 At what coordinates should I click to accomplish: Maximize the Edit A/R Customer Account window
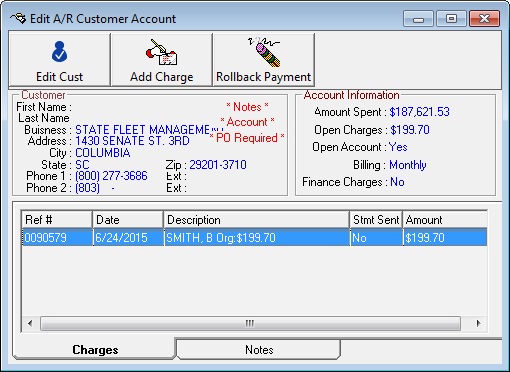tap(451, 19)
